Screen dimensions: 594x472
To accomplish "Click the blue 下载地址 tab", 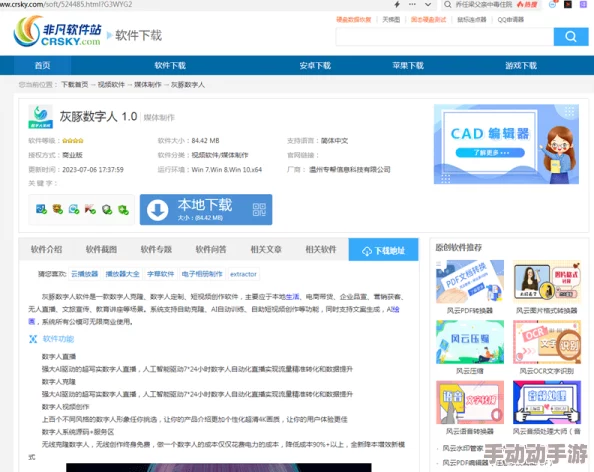I will (x=383, y=250).
